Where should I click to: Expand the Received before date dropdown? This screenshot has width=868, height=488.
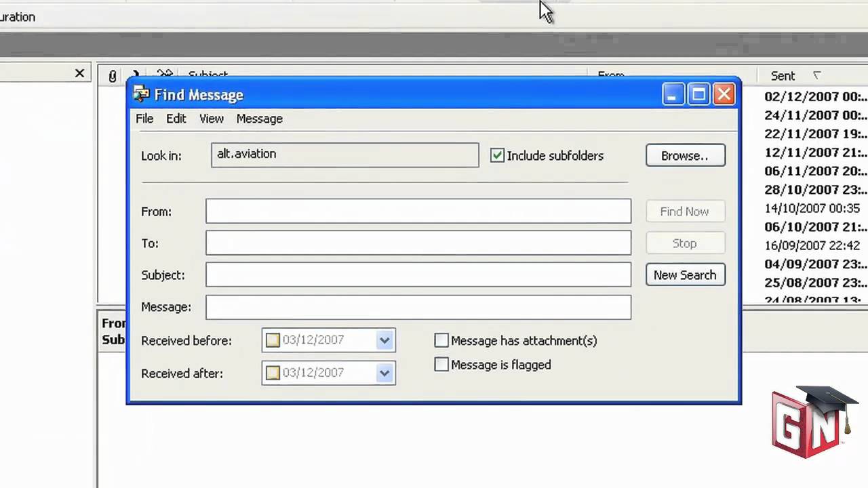pos(384,340)
